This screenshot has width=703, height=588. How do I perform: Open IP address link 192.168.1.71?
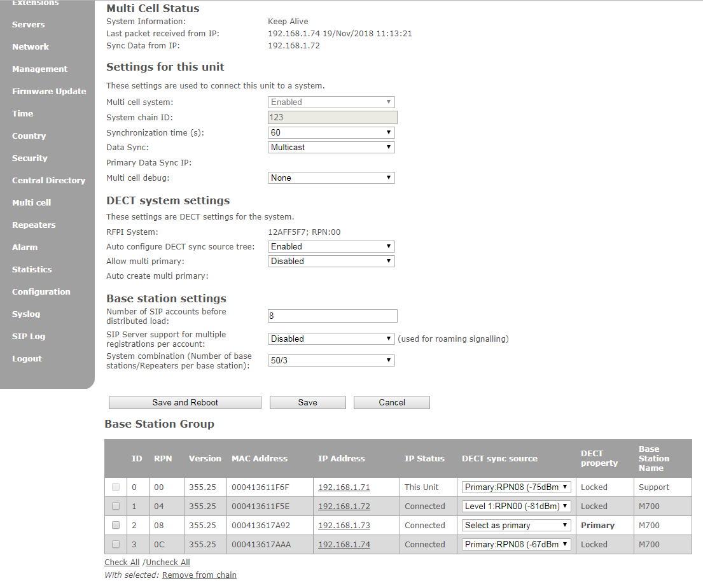point(344,487)
